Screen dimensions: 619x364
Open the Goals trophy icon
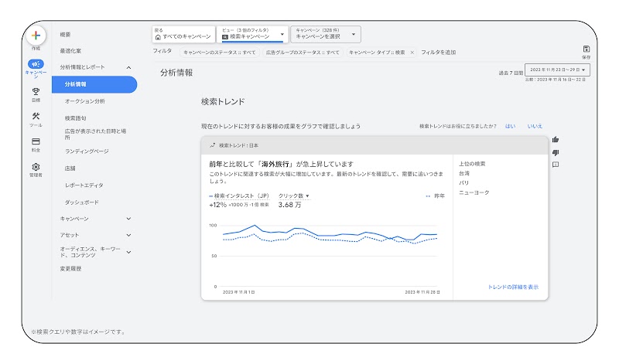(x=36, y=91)
